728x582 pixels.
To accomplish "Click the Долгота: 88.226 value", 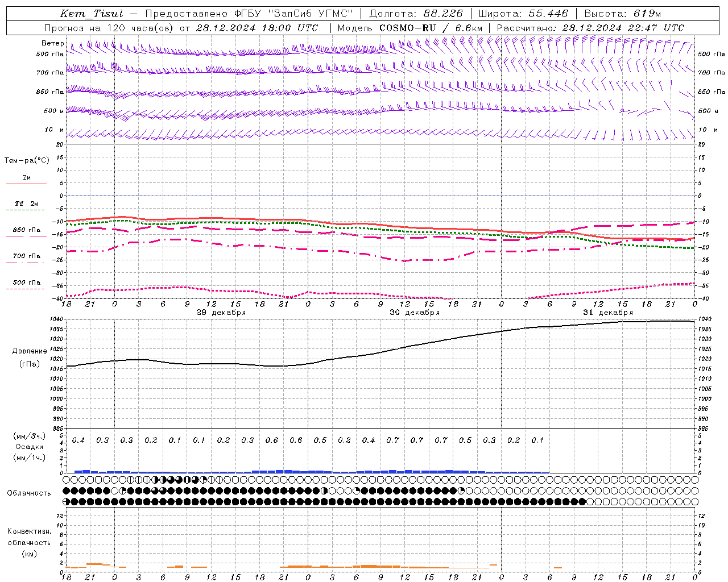I will pyautogui.click(x=416, y=14).
